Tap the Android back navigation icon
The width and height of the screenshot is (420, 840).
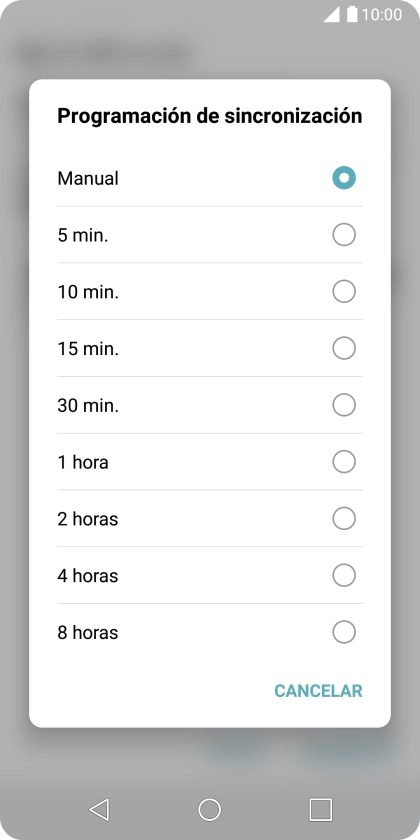(100, 809)
